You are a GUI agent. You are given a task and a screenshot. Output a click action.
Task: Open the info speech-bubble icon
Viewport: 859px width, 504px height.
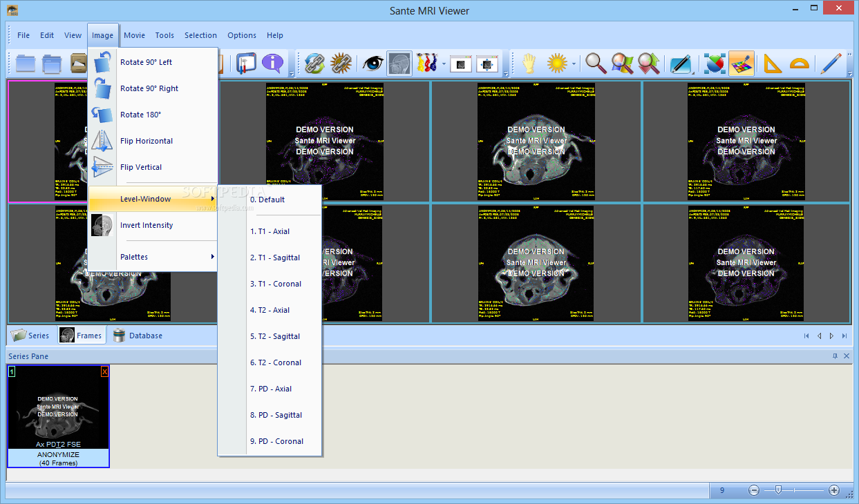tap(273, 64)
